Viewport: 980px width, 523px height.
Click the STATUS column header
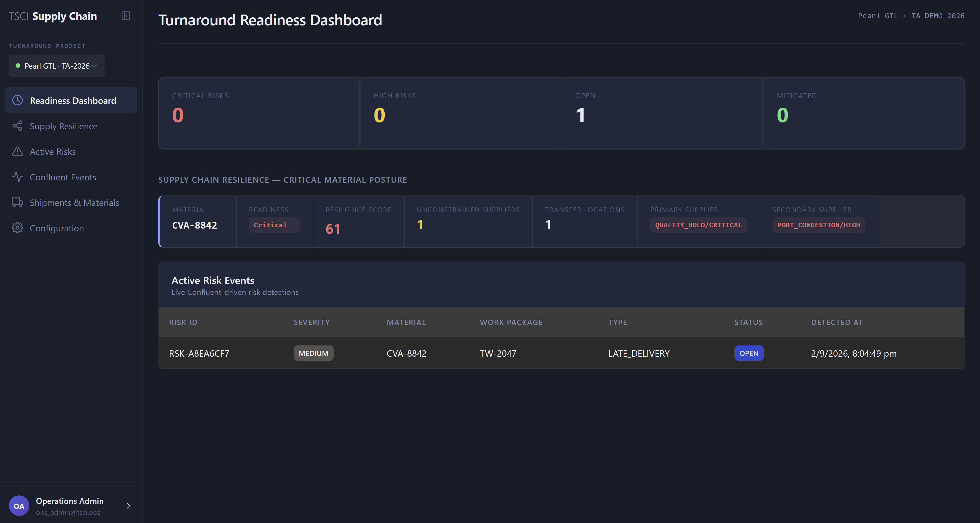[x=748, y=322]
